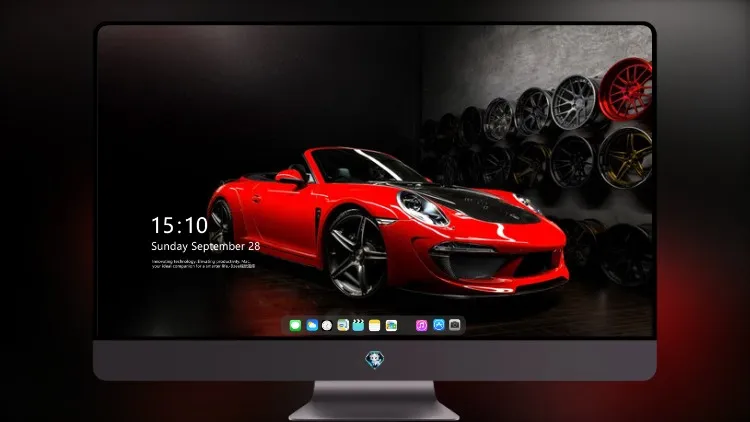This screenshot has width=750, height=422.
Task: Click the Sunday September 28 date text
Action: point(206,246)
